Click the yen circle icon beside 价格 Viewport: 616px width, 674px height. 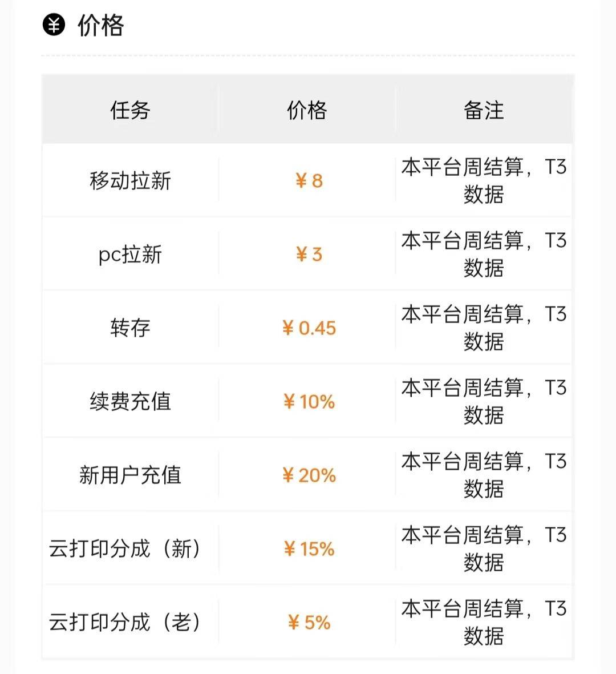coord(54,25)
